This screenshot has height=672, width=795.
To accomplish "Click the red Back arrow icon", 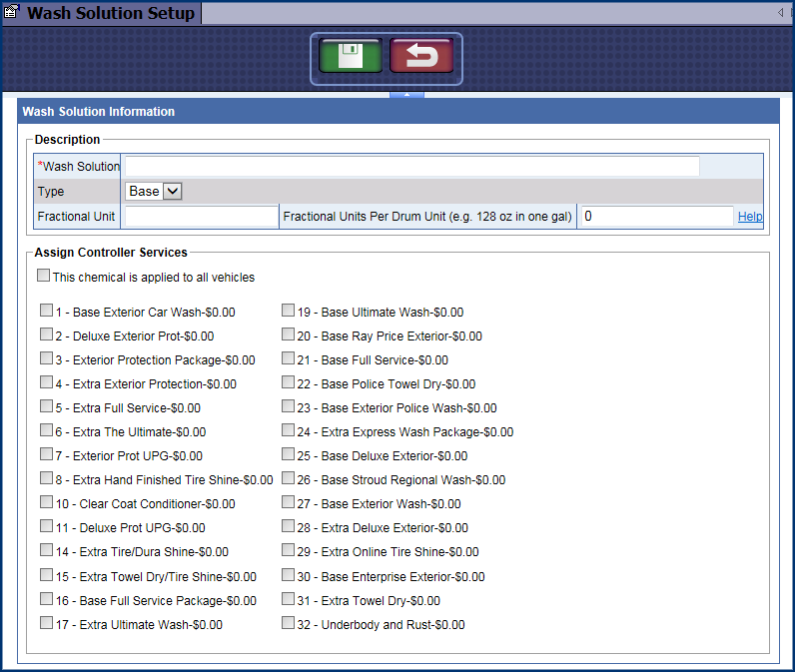I will click(420, 57).
